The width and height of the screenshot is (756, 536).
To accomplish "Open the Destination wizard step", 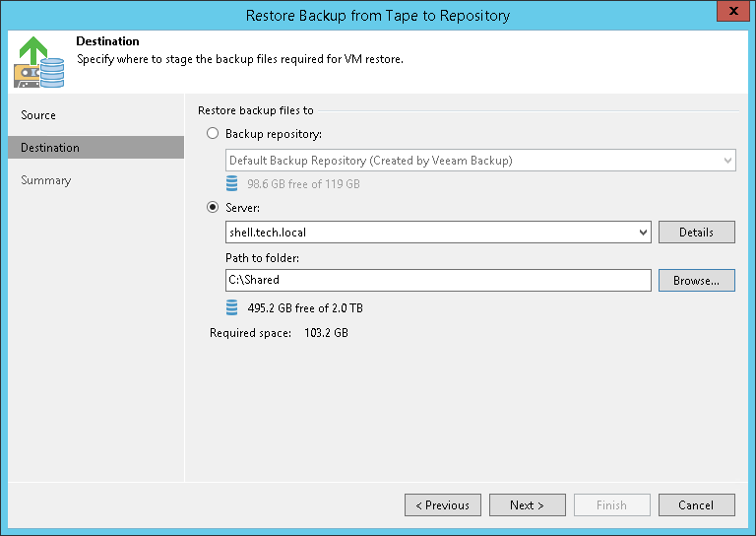I will click(x=50, y=148).
